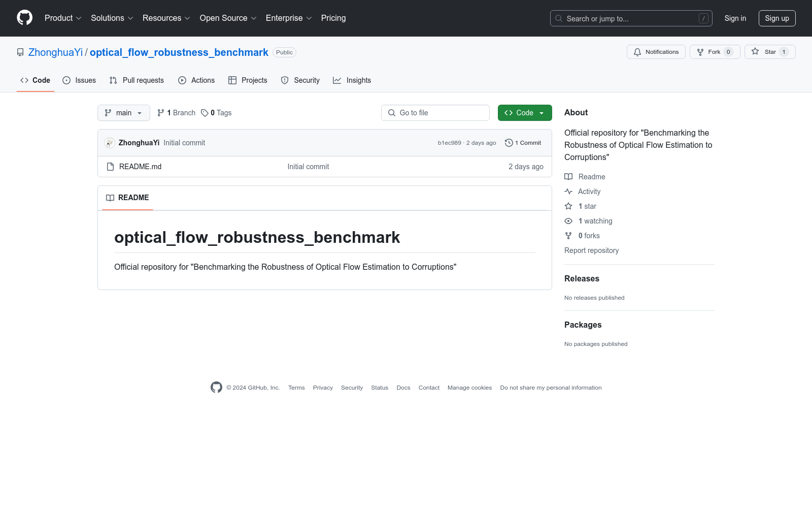This screenshot has width=812, height=508.
Task: Click the ZhonghuaYi commit author avatar
Action: 110,143
